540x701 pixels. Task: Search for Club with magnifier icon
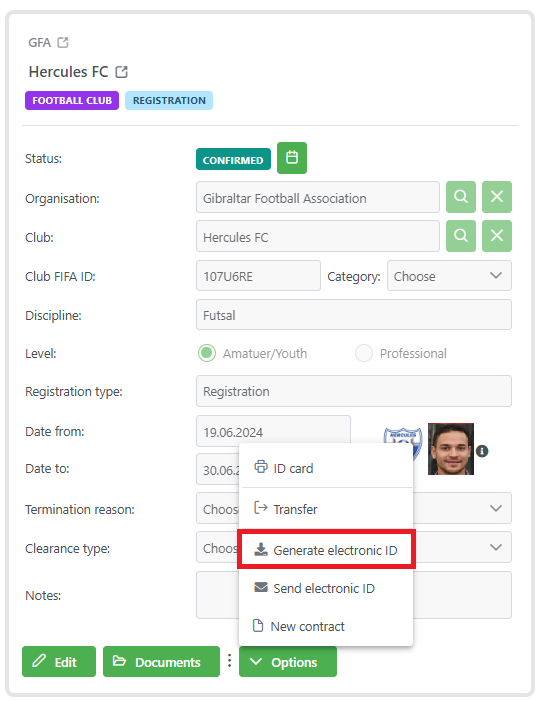[x=461, y=236]
